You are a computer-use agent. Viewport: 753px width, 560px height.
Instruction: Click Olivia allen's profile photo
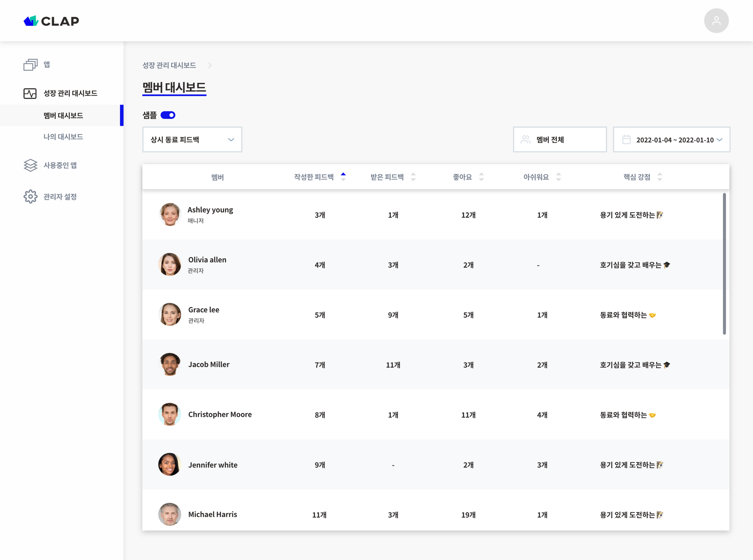coord(170,264)
